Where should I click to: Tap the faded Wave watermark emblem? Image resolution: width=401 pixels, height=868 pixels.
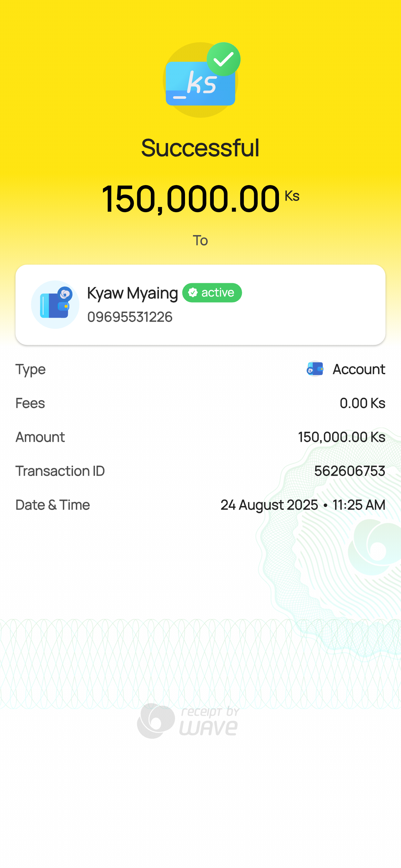(374, 548)
